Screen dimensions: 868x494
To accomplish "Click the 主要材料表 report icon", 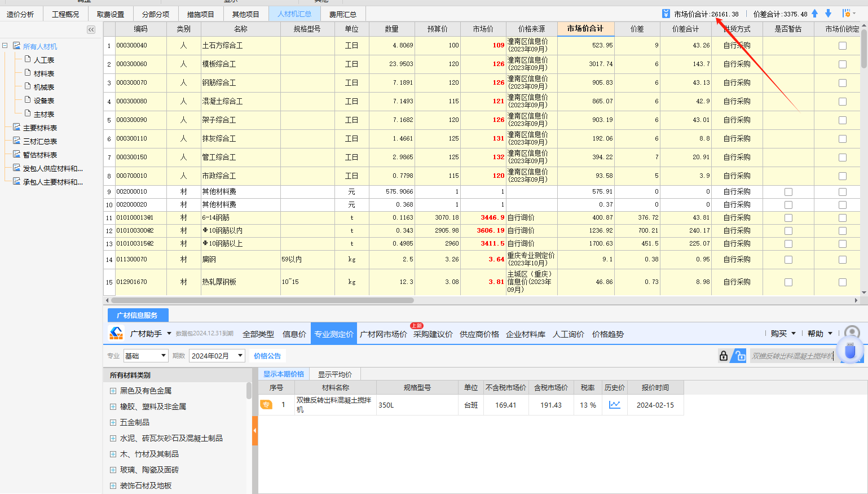I will pyautogui.click(x=17, y=127).
